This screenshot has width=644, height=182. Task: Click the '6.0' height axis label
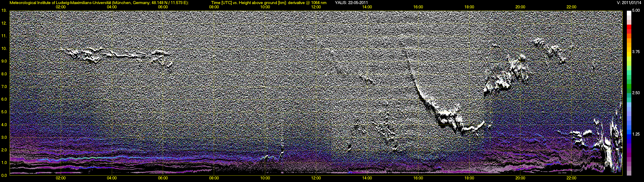click(4, 99)
